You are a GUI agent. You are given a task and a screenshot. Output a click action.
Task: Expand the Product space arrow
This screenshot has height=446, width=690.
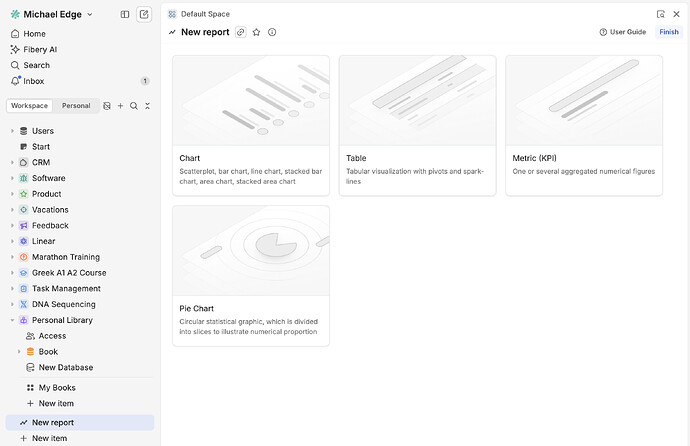click(x=12, y=194)
